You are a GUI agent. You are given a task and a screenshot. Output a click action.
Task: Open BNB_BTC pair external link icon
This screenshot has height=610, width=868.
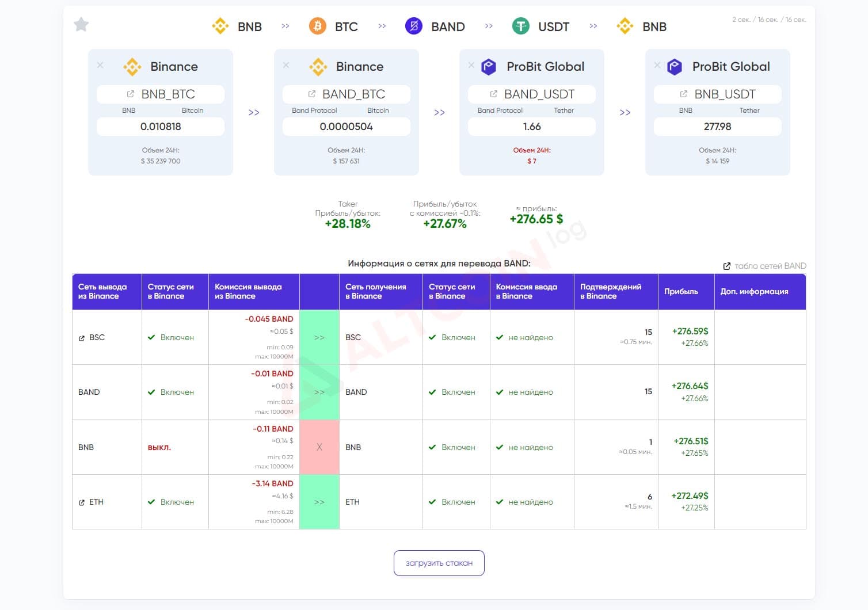131,94
